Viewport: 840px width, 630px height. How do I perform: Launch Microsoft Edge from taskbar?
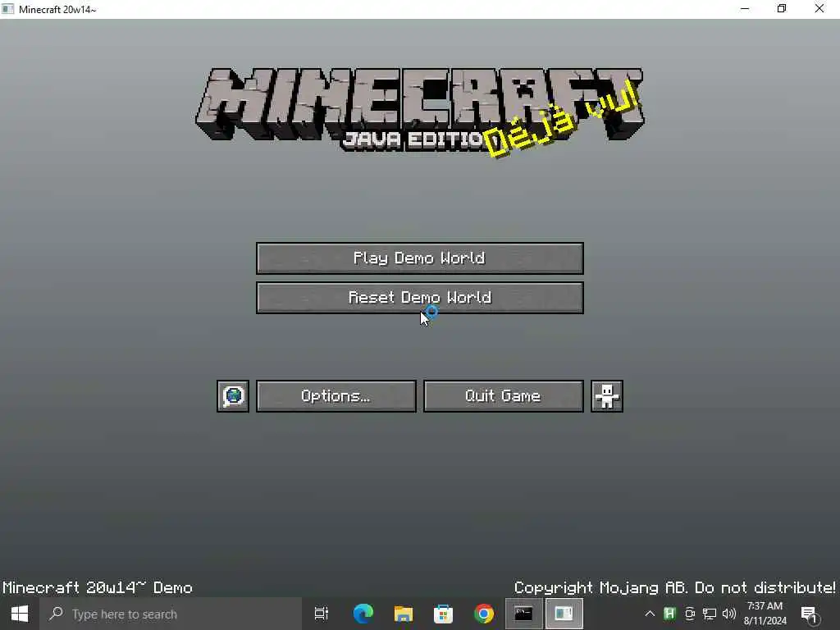tap(363, 614)
